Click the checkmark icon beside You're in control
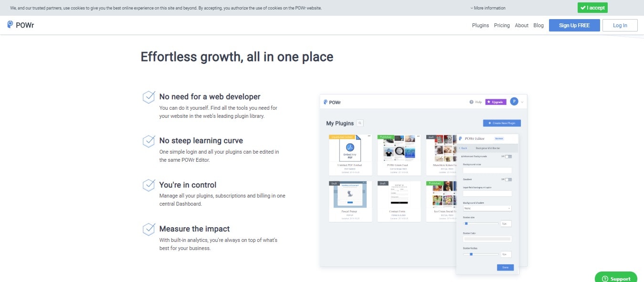The height and width of the screenshot is (282, 644). coord(149,185)
